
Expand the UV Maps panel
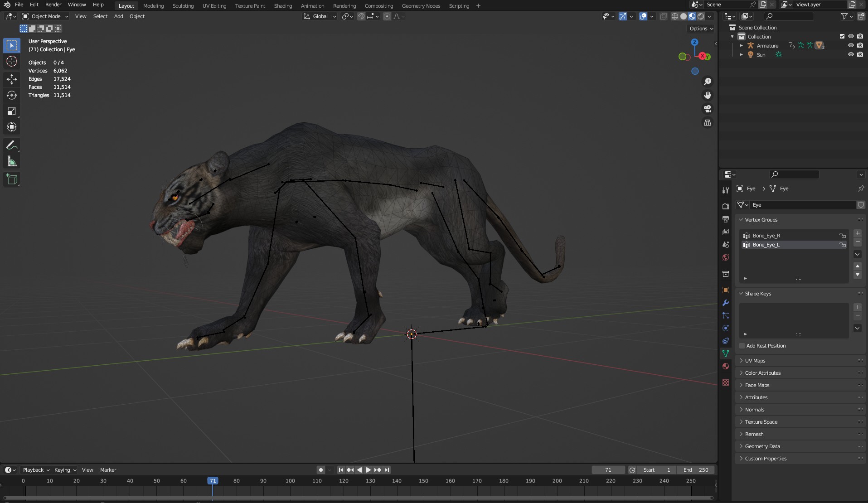point(755,361)
